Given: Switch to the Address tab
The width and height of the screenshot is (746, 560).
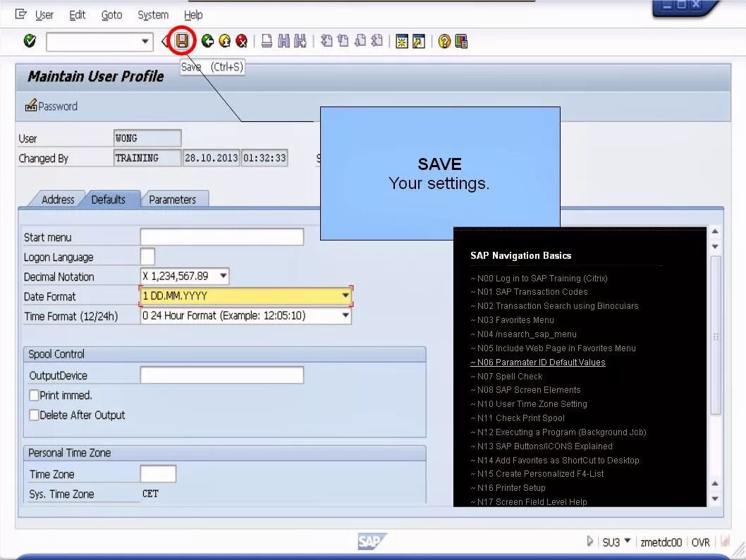Looking at the screenshot, I should [x=58, y=200].
